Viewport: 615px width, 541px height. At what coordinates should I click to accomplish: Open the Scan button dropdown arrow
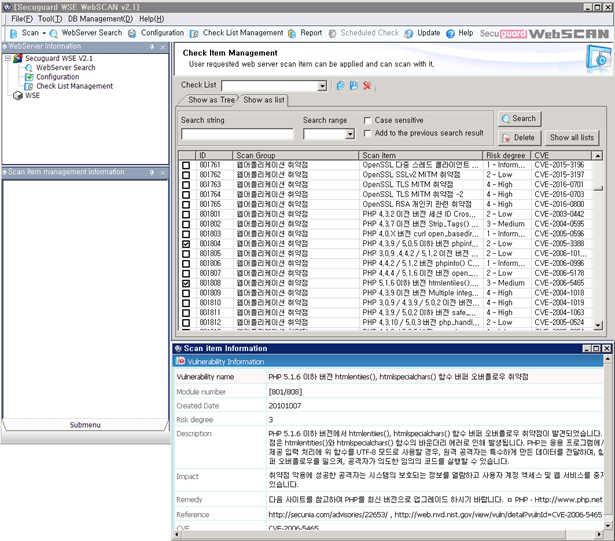click(x=44, y=34)
